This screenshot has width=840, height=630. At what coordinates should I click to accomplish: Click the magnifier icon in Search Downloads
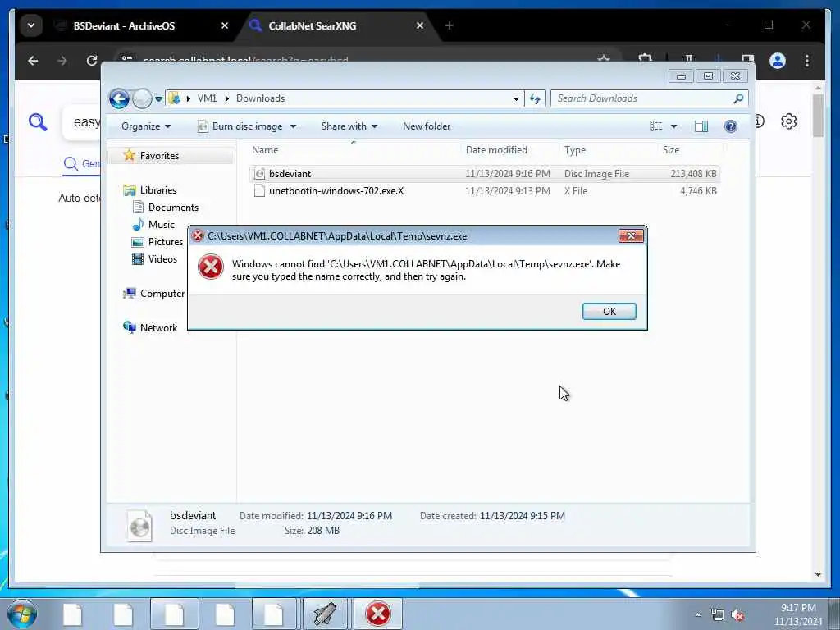(x=738, y=98)
